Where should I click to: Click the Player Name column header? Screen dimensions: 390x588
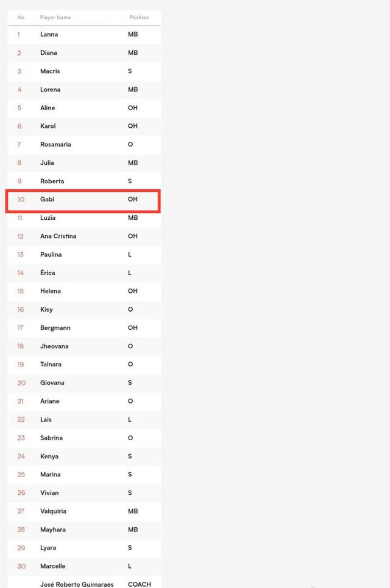55,17
